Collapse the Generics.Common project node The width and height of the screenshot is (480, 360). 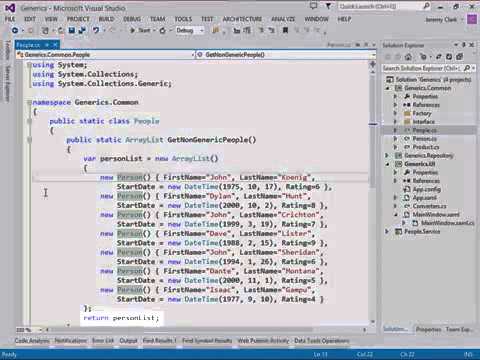(388, 88)
